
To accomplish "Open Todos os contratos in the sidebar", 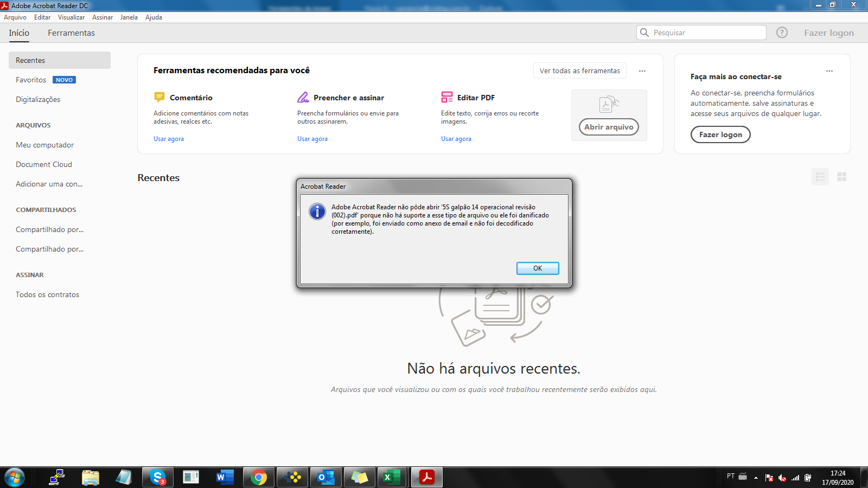I will [x=48, y=294].
